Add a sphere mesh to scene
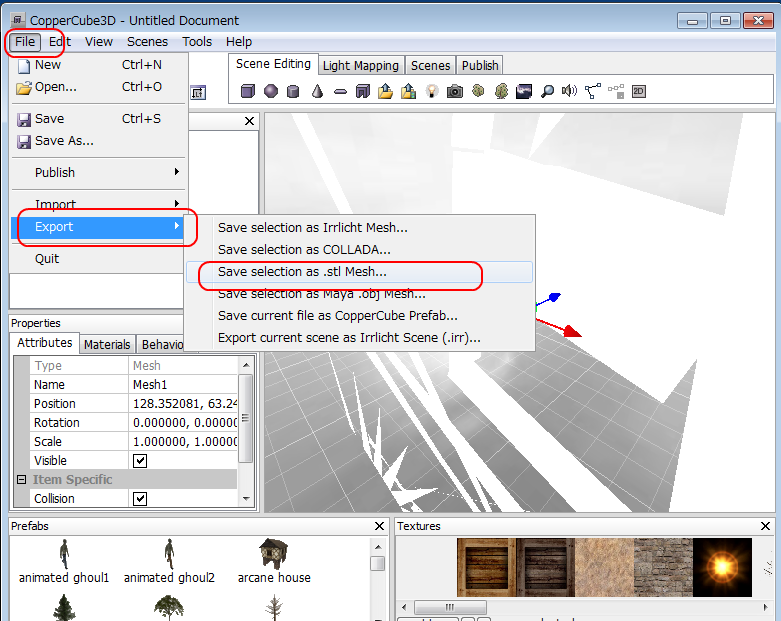The width and height of the screenshot is (781, 621). coord(270,91)
